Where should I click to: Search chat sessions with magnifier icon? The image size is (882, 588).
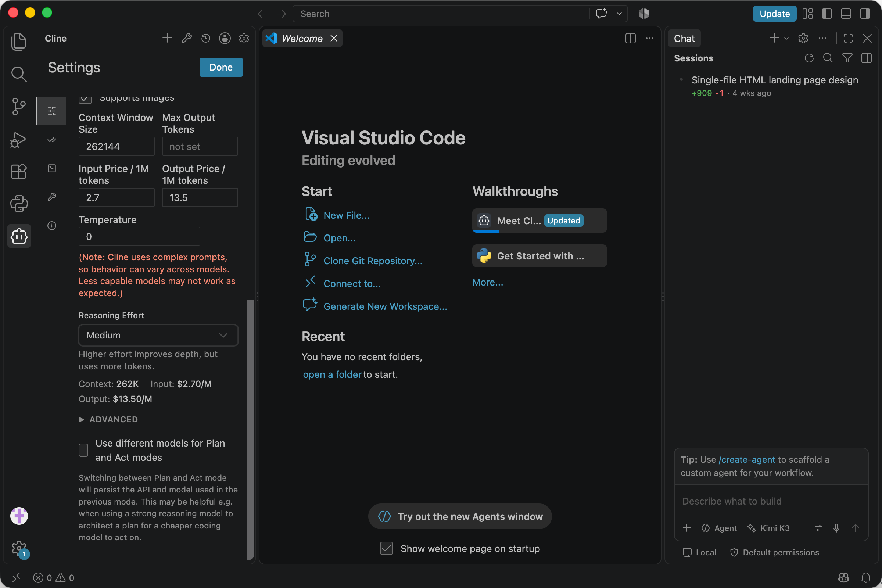click(x=828, y=58)
